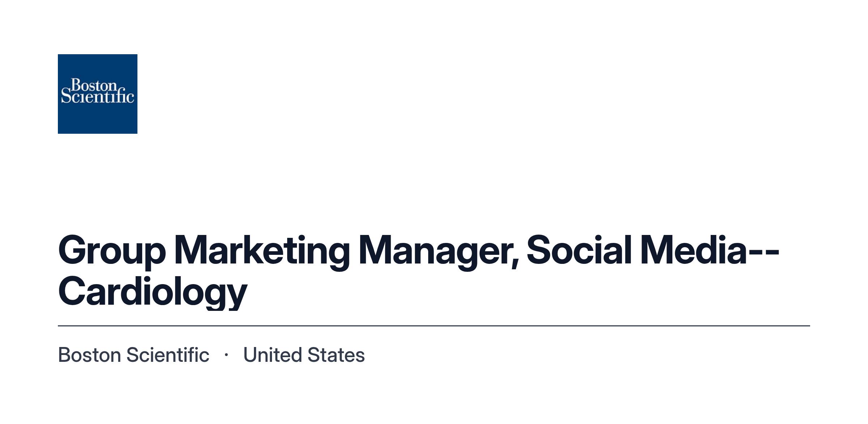868x424 pixels.
Task: Open the Boston Scientific company name link
Action: pyautogui.click(x=134, y=355)
